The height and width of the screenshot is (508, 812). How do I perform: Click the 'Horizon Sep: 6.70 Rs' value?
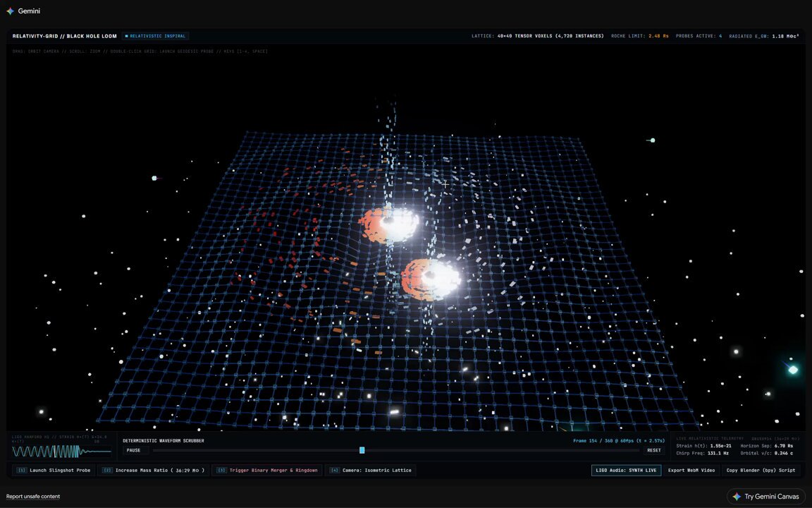tap(766, 446)
